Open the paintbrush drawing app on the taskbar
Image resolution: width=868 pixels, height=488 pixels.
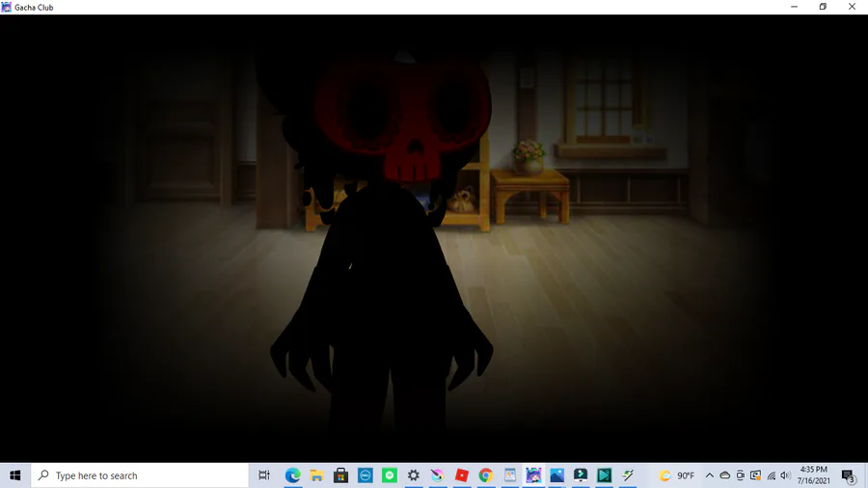(x=437, y=475)
